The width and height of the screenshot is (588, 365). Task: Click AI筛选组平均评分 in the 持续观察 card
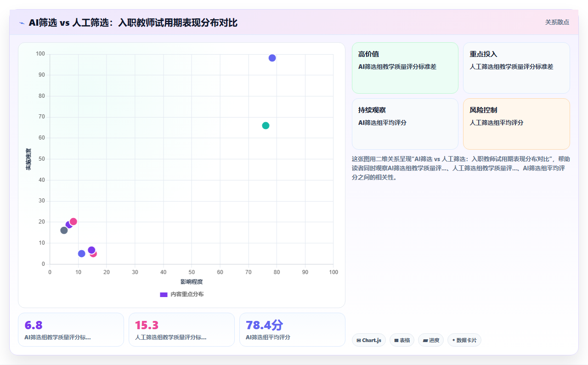(x=382, y=123)
